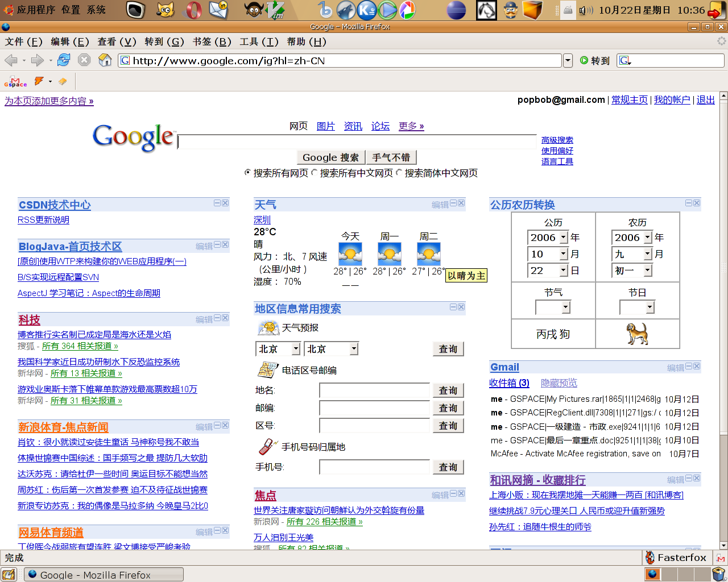The height and width of the screenshot is (582, 728).
Task: Close the 地区信息常用搜索 widget
Action: [461, 307]
